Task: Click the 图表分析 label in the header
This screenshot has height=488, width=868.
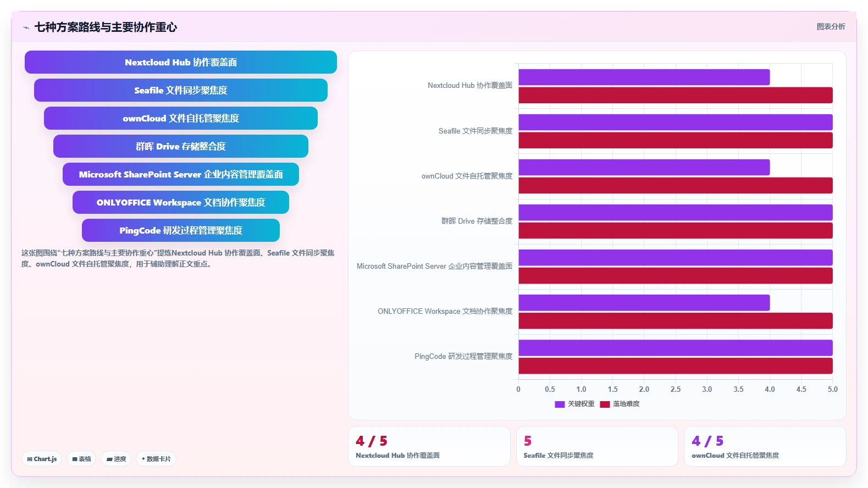Action: (831, 26)
